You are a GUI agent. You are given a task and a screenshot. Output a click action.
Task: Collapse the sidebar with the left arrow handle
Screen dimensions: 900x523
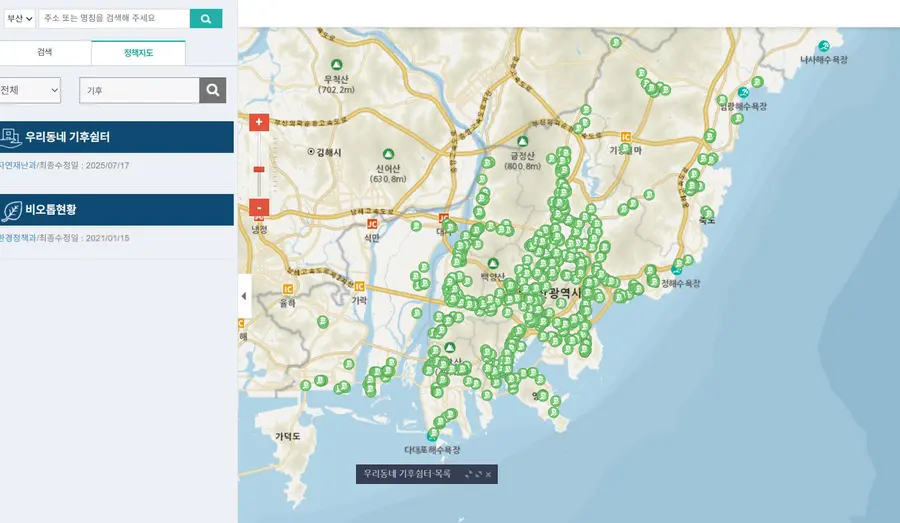(x=245, y=296)
